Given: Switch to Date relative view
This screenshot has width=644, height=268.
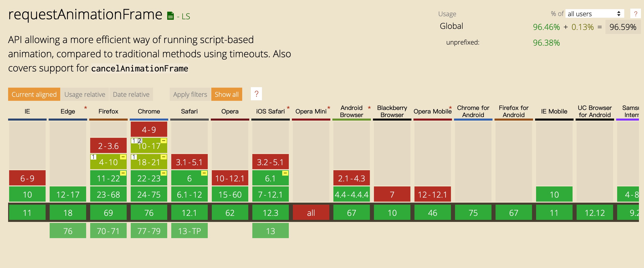Looking at the screenshot, I should pos(131,94).
